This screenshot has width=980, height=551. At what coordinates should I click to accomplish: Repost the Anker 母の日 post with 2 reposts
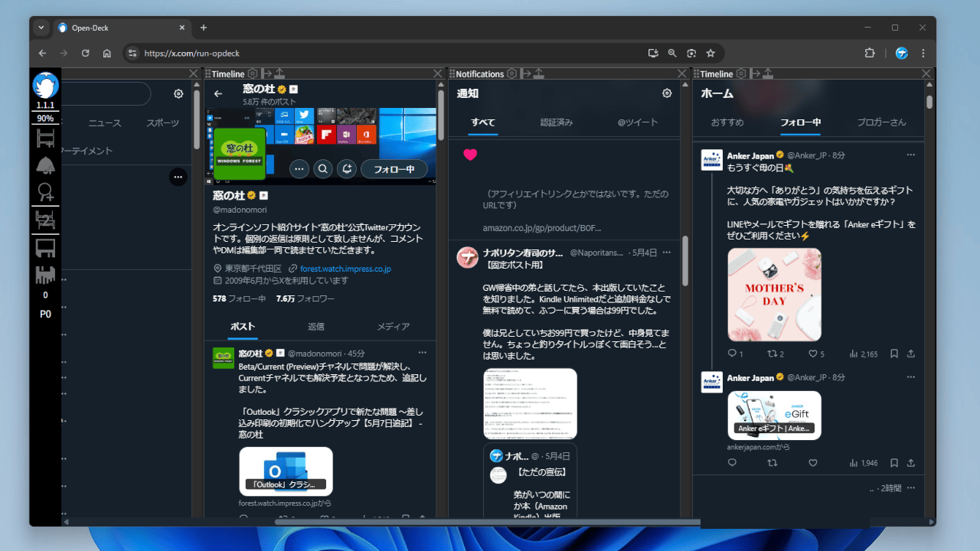[x=776, y=354]
